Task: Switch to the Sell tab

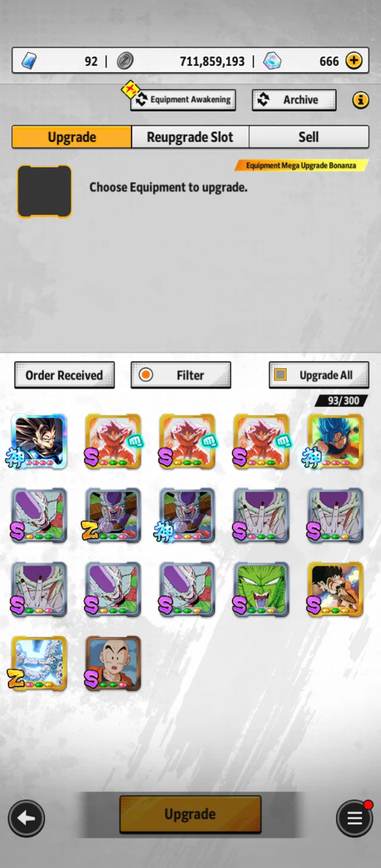Action: [x=309, y=137]
